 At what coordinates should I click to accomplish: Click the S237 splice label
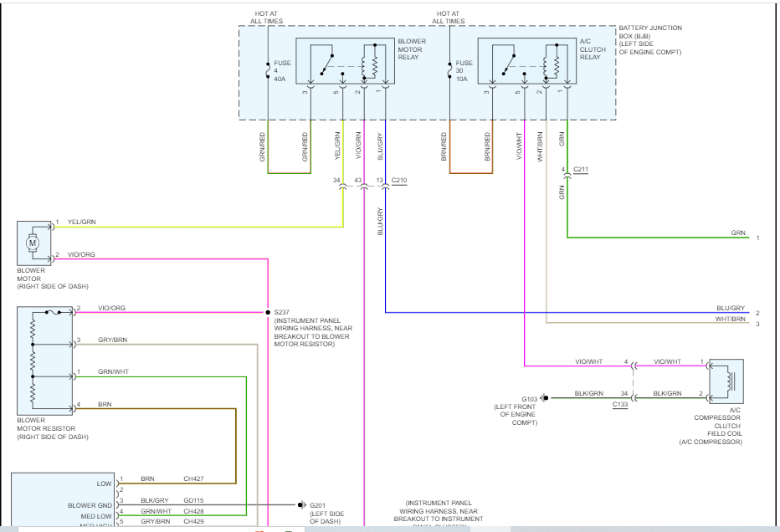point(281,312)
